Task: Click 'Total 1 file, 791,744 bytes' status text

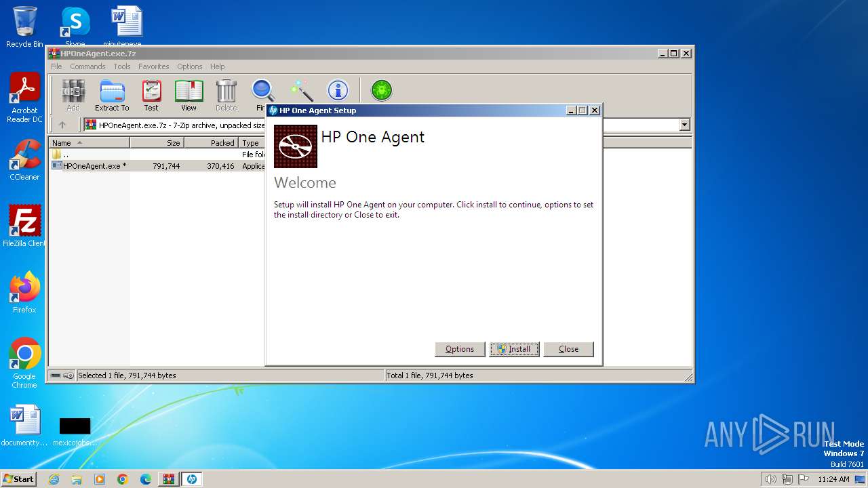Action: [x=430, y=375]
